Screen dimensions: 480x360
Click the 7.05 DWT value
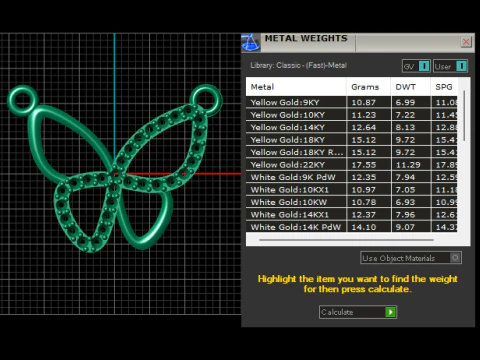405,190
